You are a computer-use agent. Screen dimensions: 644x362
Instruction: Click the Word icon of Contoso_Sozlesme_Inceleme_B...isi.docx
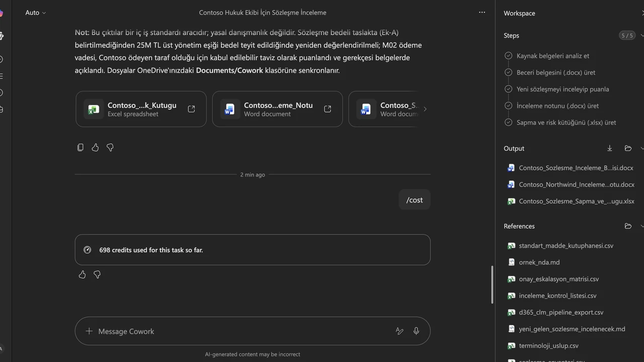(511, 168)
